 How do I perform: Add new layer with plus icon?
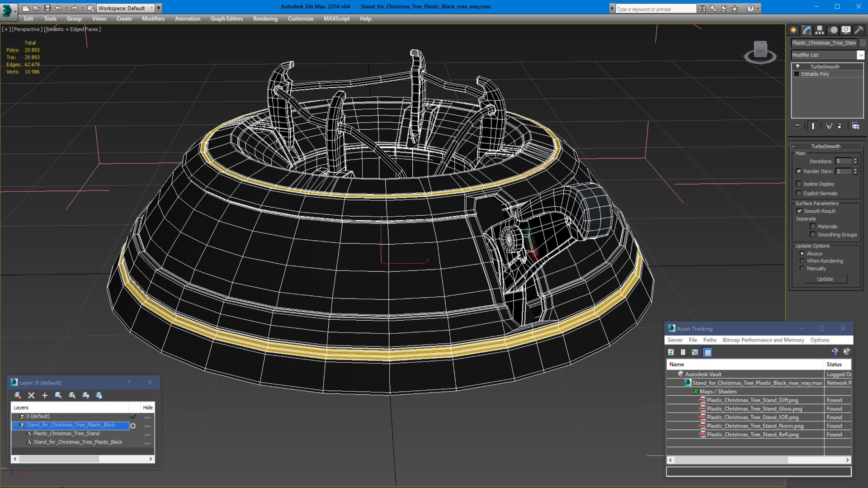click(x=45, y=395)
